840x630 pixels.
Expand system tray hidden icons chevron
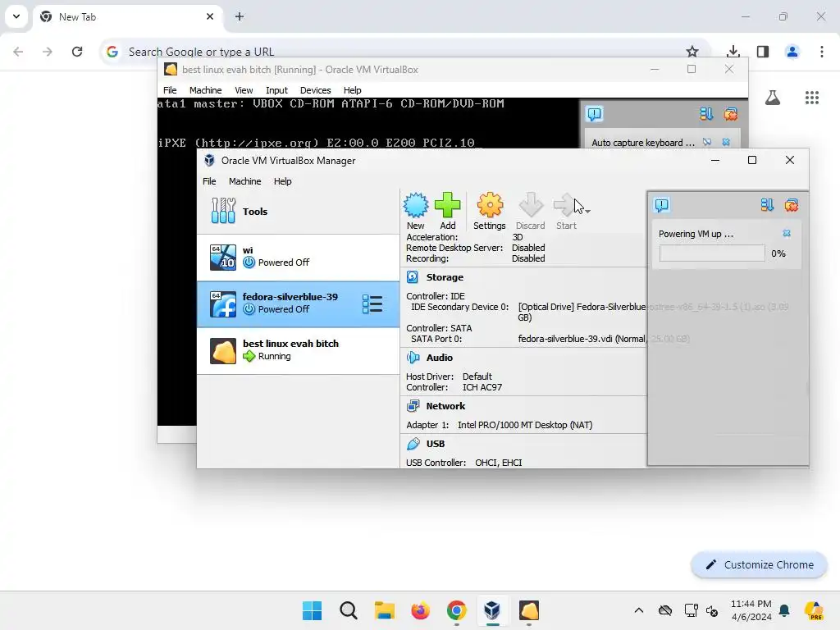(x=638, y=610)
